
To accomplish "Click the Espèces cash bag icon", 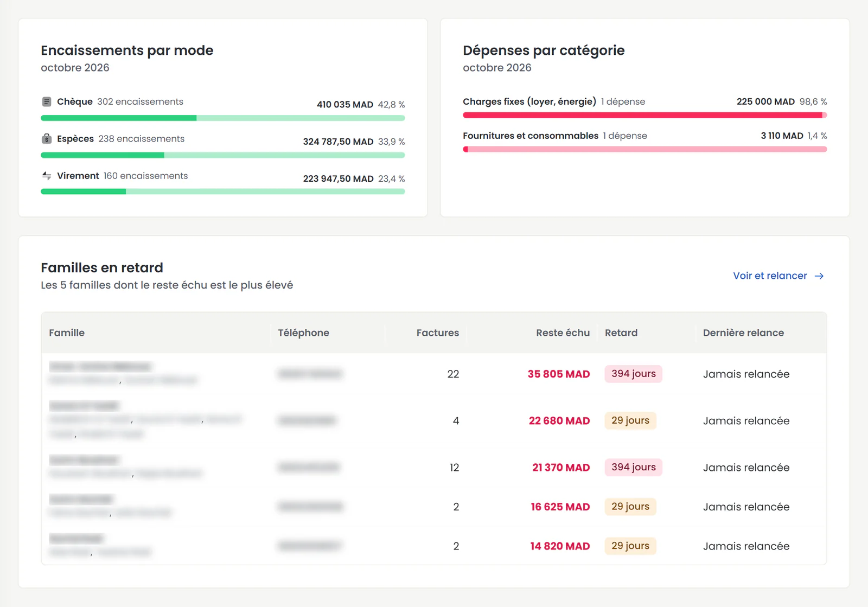I will pos(47,139).
